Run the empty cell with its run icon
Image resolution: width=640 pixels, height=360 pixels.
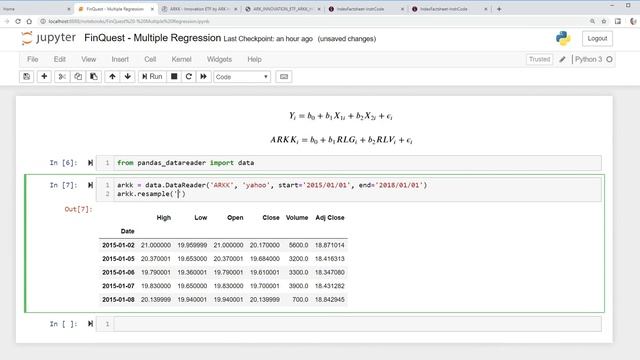(x=90, y=324)
